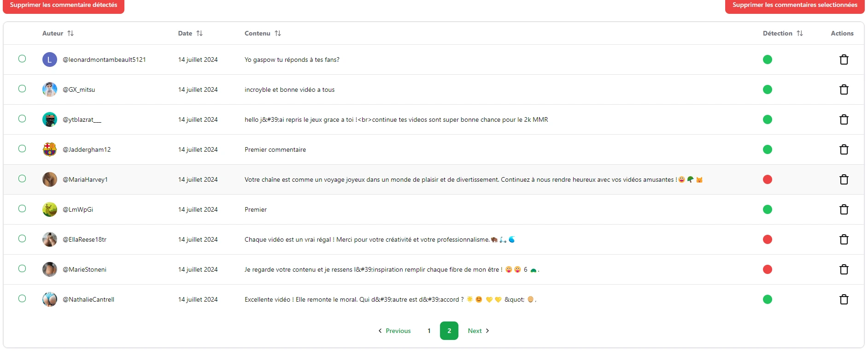Trash the @NathalieCantrell comment
Screen dimensions: 868x351
pos(844,299)
